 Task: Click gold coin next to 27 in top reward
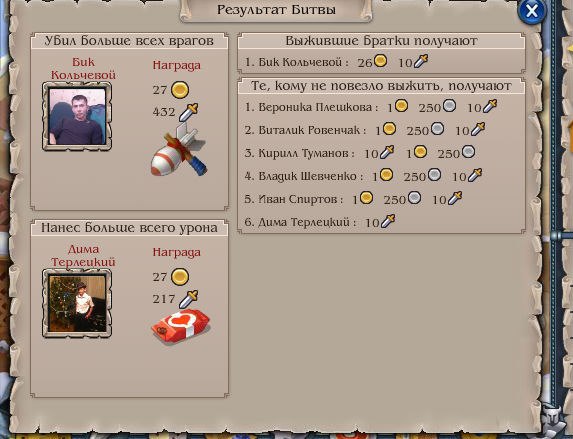click(180, 90)
